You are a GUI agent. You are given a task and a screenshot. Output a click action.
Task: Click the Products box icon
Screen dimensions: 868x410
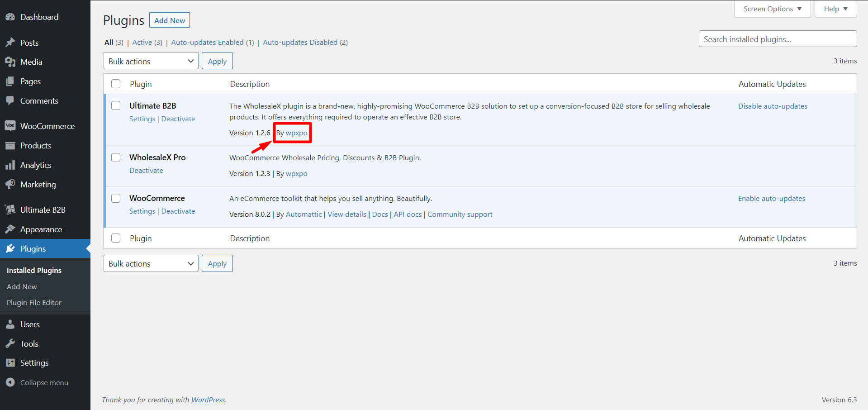[10, 146]
